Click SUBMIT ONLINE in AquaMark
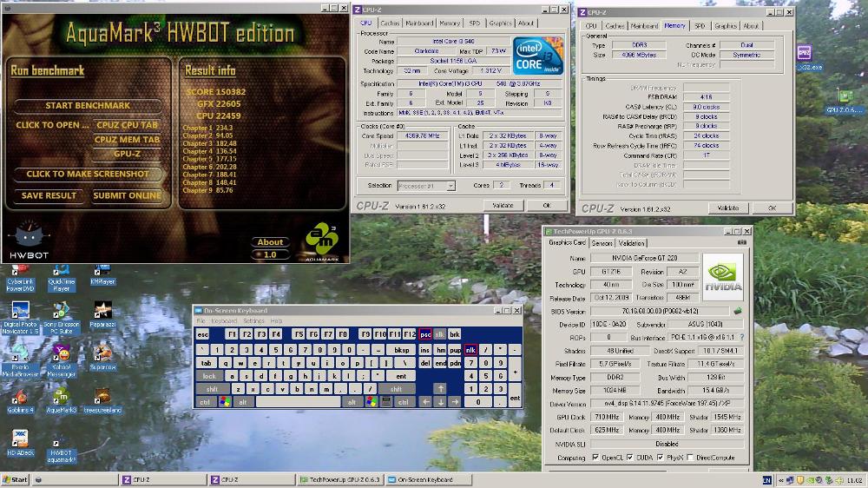This screenshot has height=488, width=868. click(127, 195)
